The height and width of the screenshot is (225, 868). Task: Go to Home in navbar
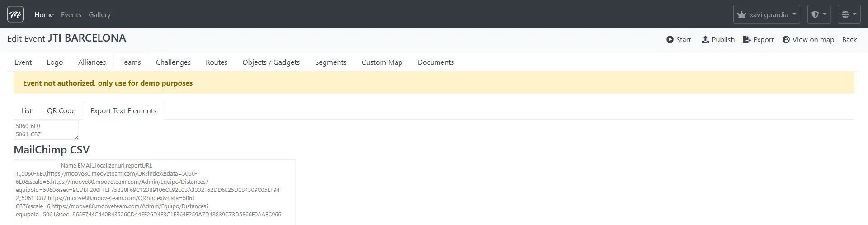(x=44, y=14)
